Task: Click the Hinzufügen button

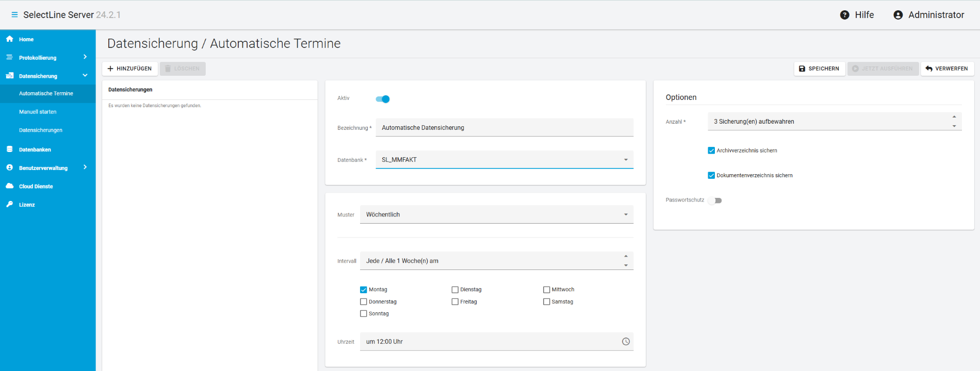Action: pos(130,69)
